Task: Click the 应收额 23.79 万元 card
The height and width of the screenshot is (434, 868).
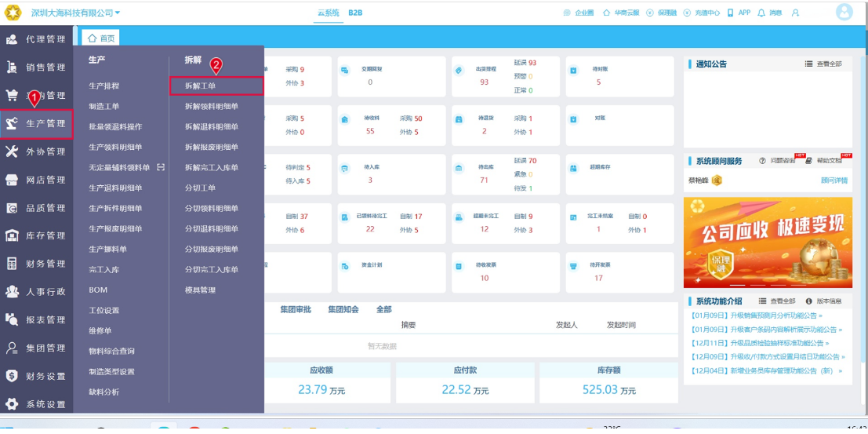Action: (x=321, y=383)
